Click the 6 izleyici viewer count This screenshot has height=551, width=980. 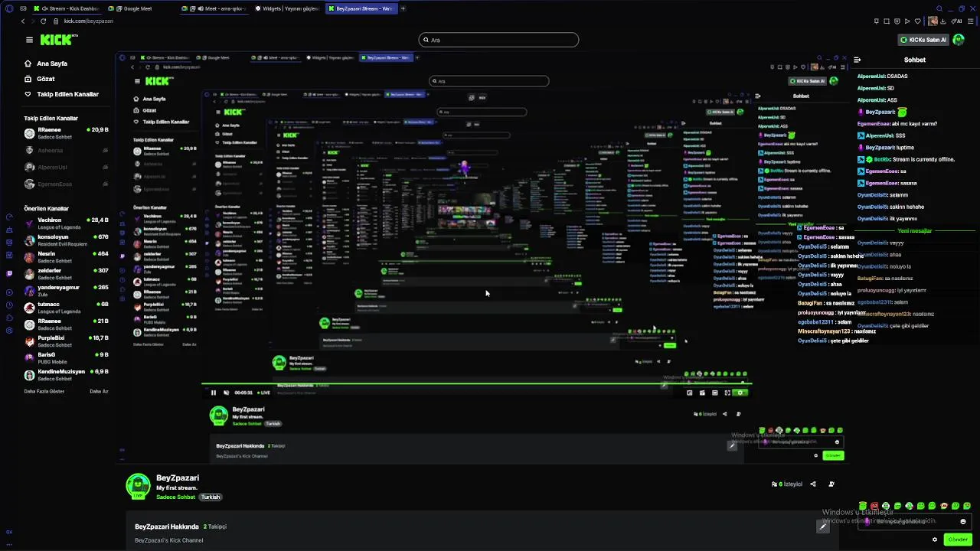(x=787, y=484)
